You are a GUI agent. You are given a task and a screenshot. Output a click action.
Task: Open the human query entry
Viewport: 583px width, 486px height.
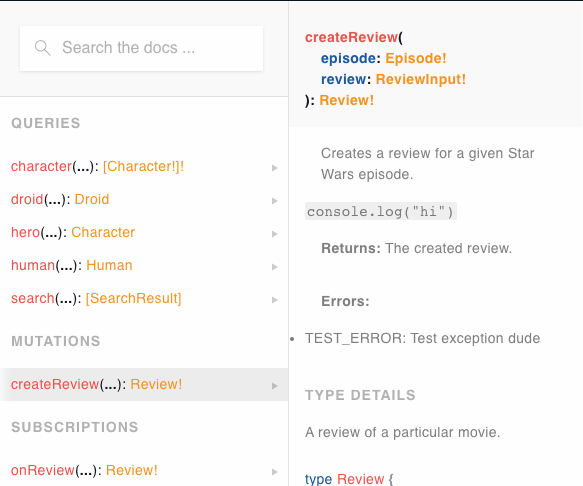point(144,265)
